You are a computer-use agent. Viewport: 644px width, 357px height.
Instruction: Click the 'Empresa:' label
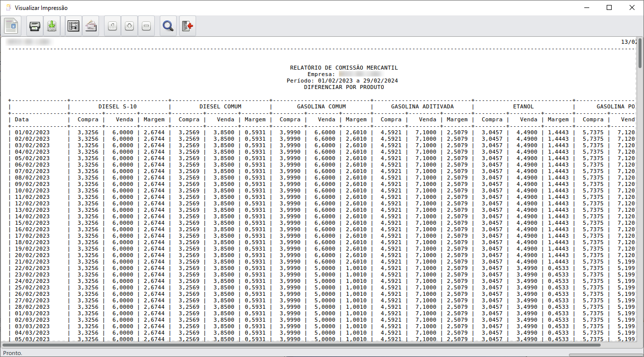click(321, 74)
